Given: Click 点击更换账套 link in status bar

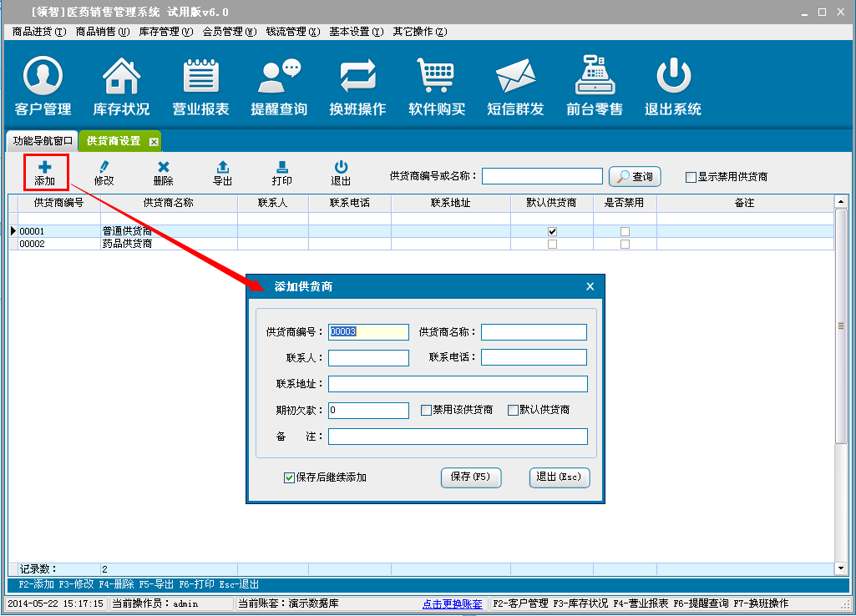Looking at the screenshot, I should click(452, 603).
